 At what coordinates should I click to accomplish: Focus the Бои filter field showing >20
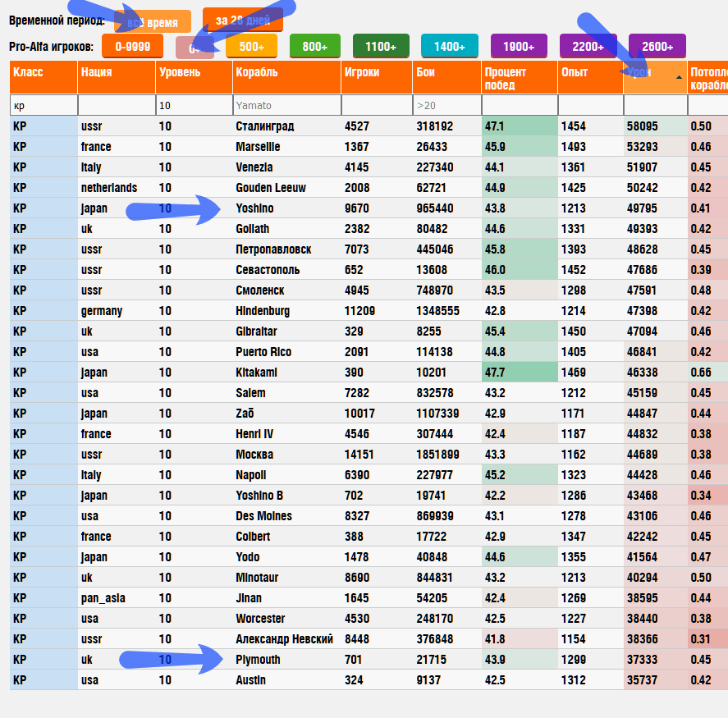click(446, 105)
